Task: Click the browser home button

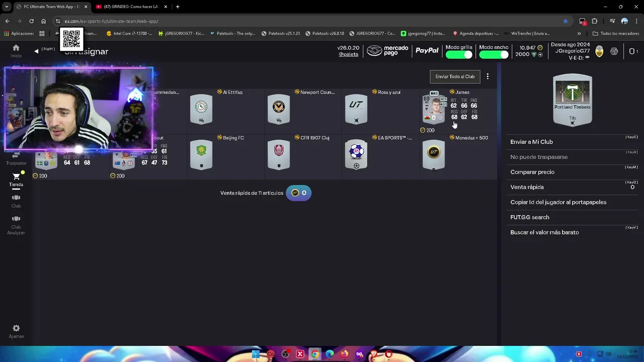Action: point(44,21)
